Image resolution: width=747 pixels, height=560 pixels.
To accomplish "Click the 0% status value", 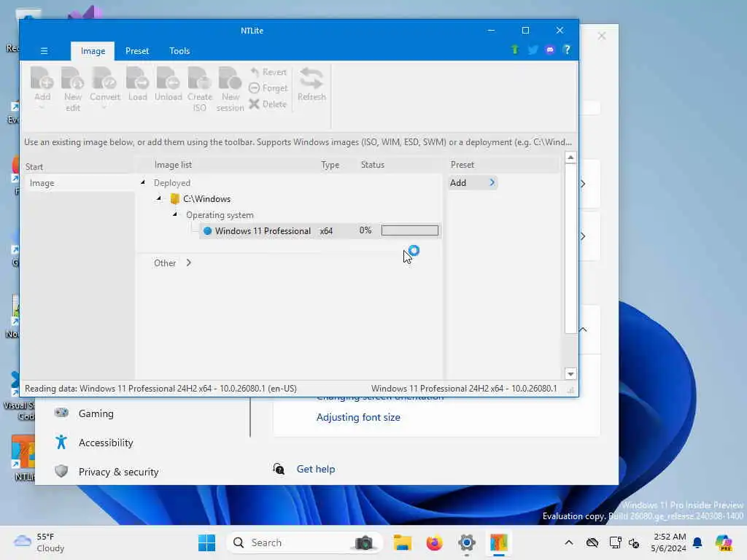I will click(365, 230).
